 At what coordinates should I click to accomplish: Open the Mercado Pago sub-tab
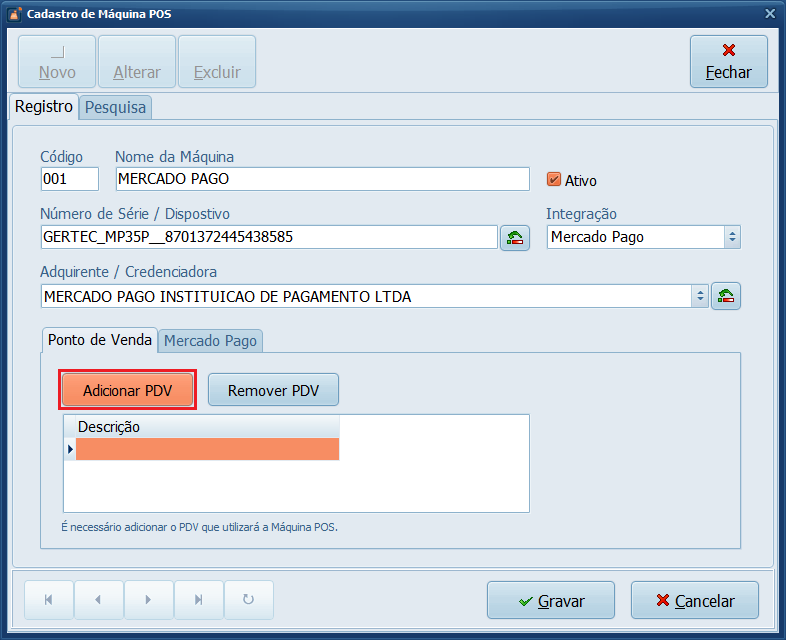tap(210, 341)
